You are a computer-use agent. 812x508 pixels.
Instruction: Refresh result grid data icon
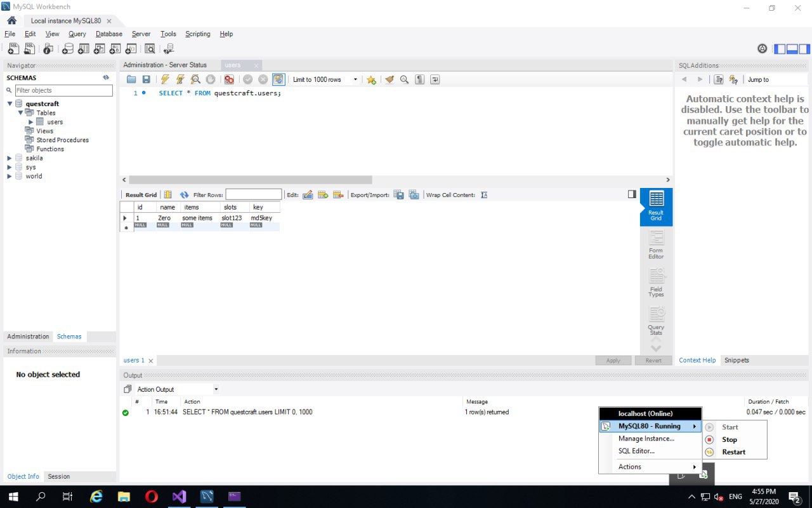coord(185,195)
